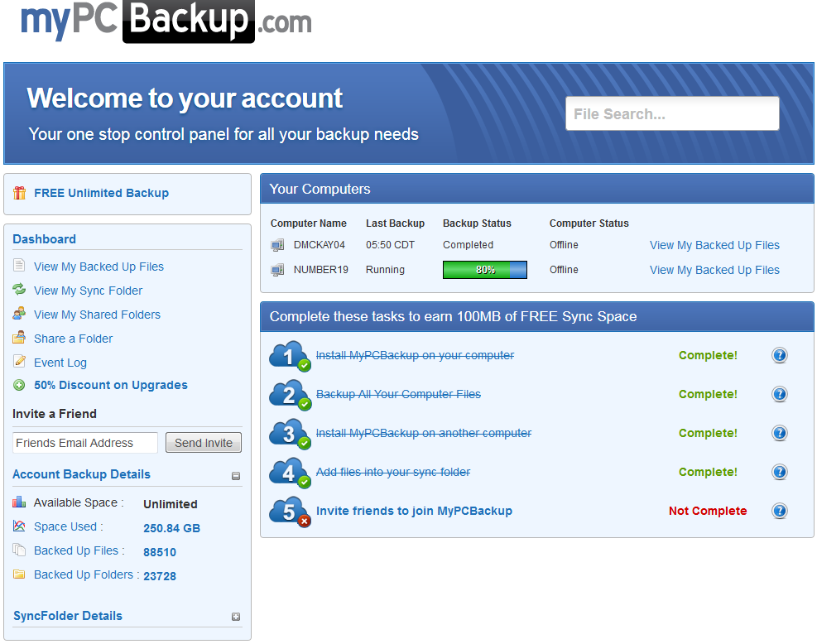
Task: Select the sync arrows icon for View My Sync Folder
Action: click(19, 291)
